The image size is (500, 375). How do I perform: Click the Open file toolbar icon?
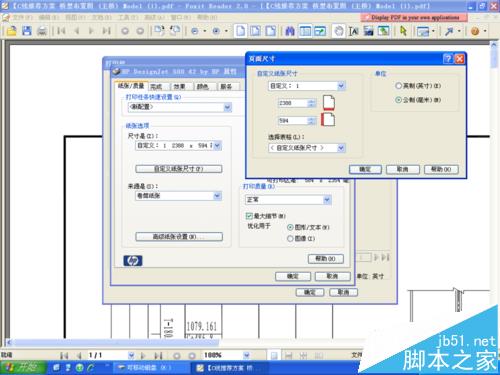pos(12,31)
